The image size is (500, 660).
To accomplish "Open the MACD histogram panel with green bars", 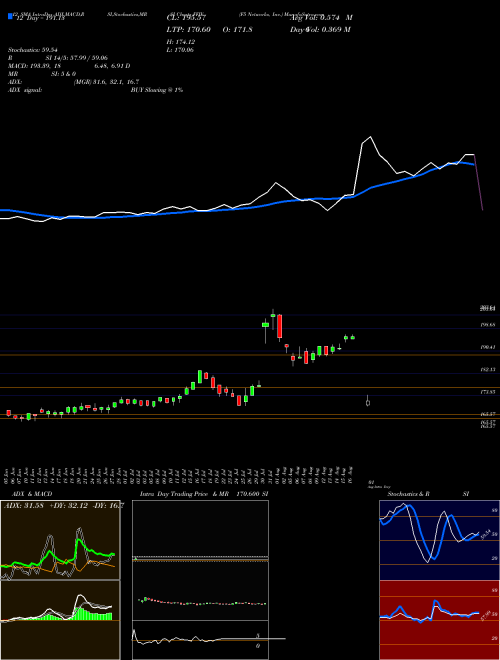I will [60, 620].
